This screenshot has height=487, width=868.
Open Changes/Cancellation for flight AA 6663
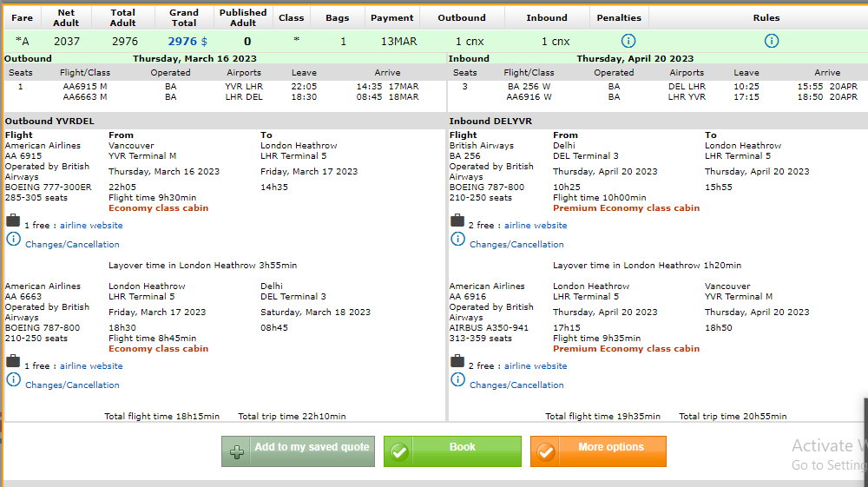tap(72, 385)
